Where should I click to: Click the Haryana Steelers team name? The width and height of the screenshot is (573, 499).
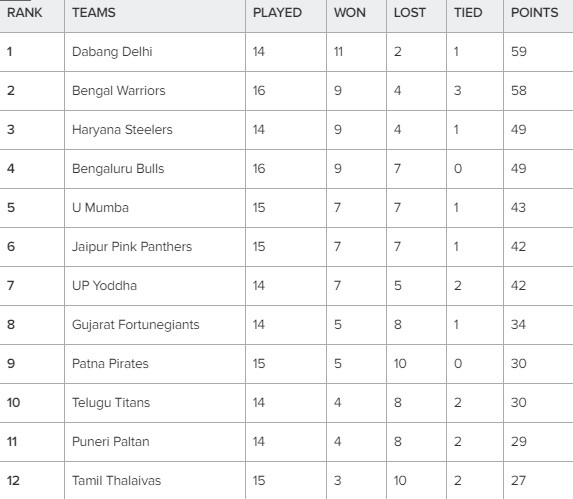click(122, 130)
